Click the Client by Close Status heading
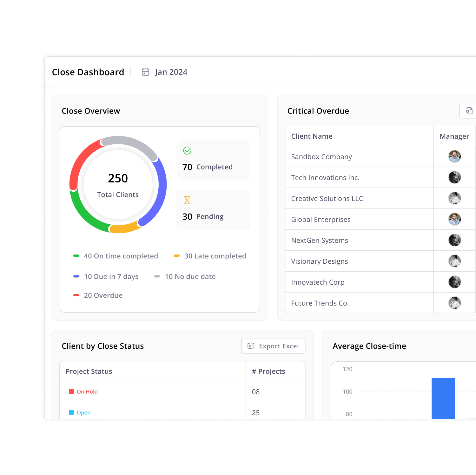The width and height of the screenshot is (476, 475). (103, 346)
